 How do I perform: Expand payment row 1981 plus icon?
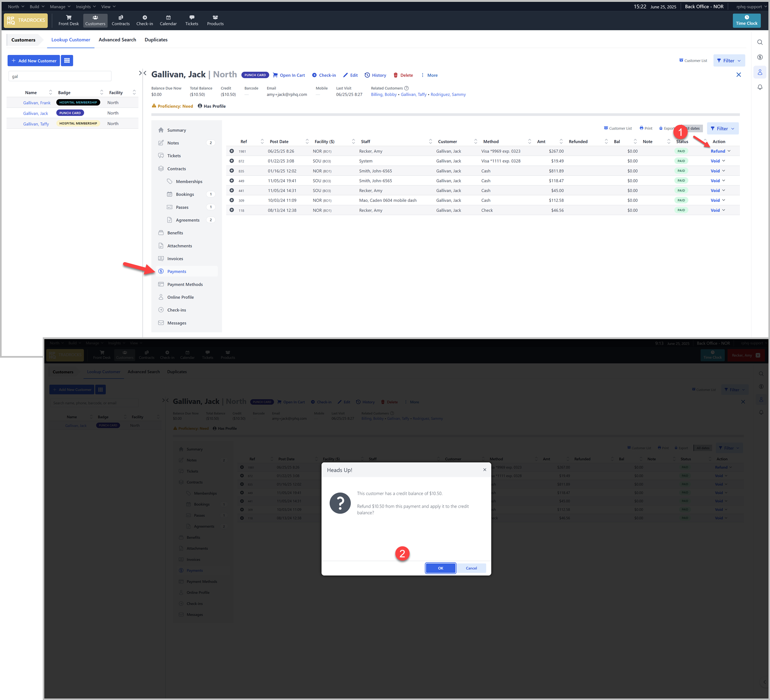(231, 151)
